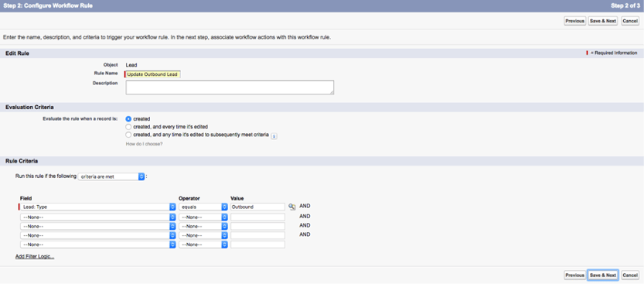Image resolution: width=644 pixels, height=284 pixels.
Task: Open the value lookup icon beside Outbound
Action: tap(292, 207)
